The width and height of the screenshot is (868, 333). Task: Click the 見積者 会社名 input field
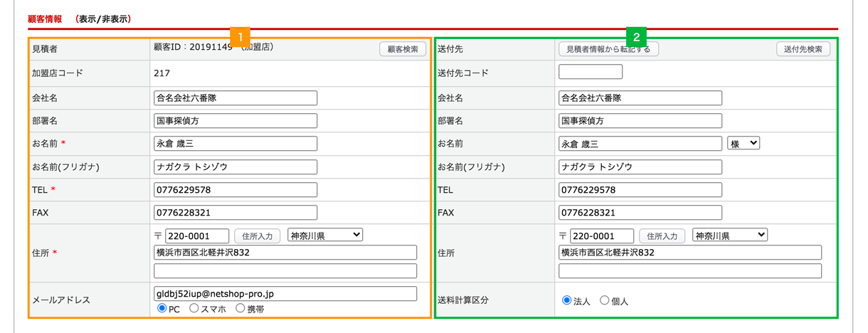235,97
